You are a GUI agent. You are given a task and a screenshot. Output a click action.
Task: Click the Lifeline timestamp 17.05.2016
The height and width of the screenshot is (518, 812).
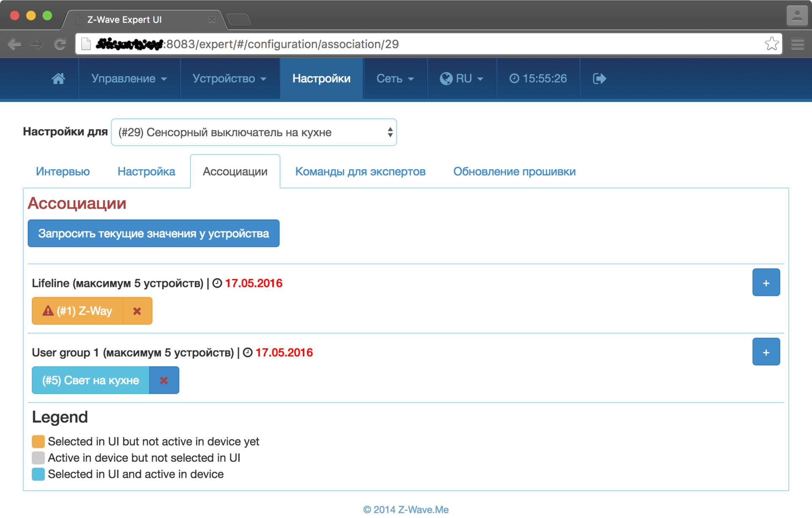coord(253,283)
